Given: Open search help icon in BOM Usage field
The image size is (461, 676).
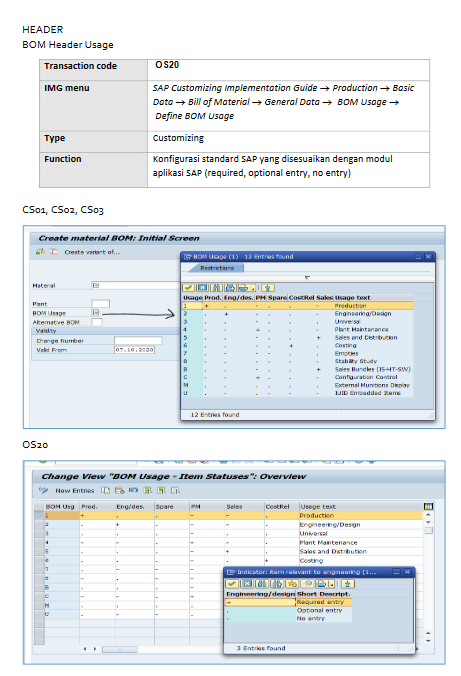Looking at the screenshot, I should click(96, 313).
